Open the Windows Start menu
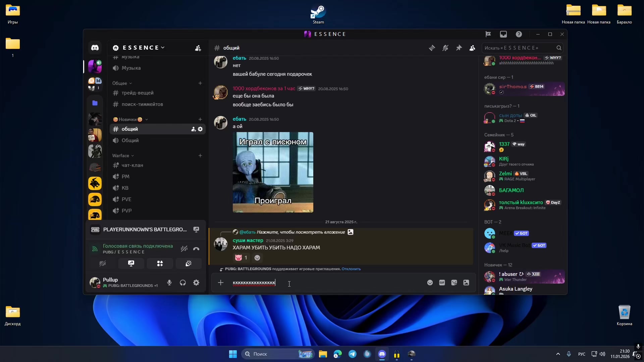 coord(233,354)
